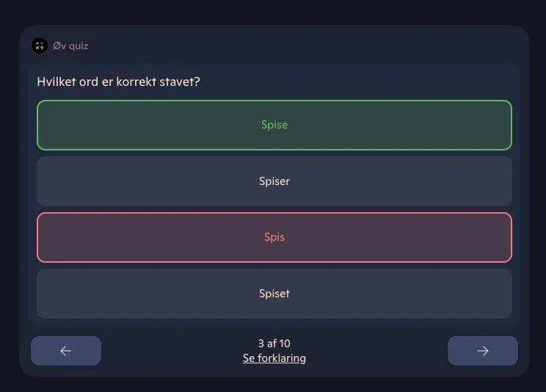Screen dimensions: 546x392
Task: Select the answer option Spise
Action: tap(274, 125)
